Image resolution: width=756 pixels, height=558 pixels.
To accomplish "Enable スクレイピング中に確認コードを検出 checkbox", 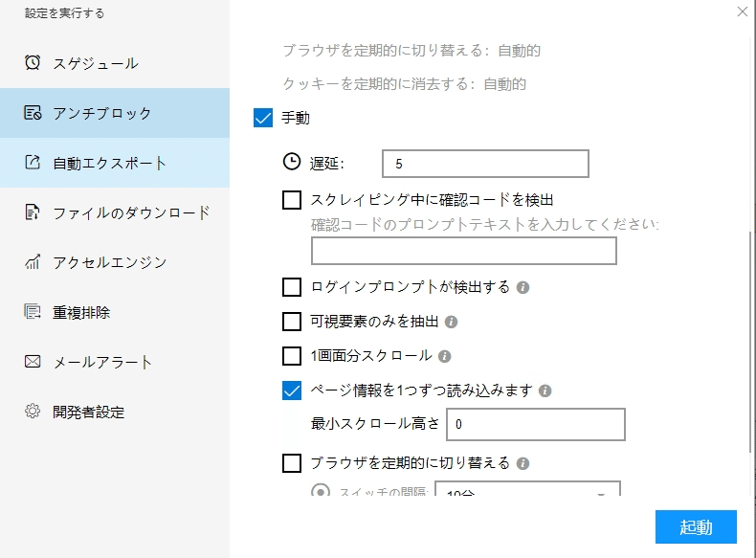I will (x=293, y=200).
